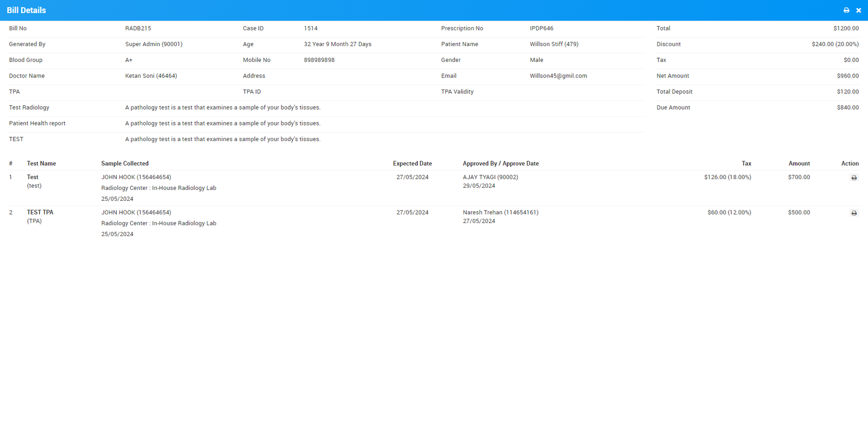This screenshot has height=431, width=868.
Task: Close the Bill Details dialog
Action: 858,10
